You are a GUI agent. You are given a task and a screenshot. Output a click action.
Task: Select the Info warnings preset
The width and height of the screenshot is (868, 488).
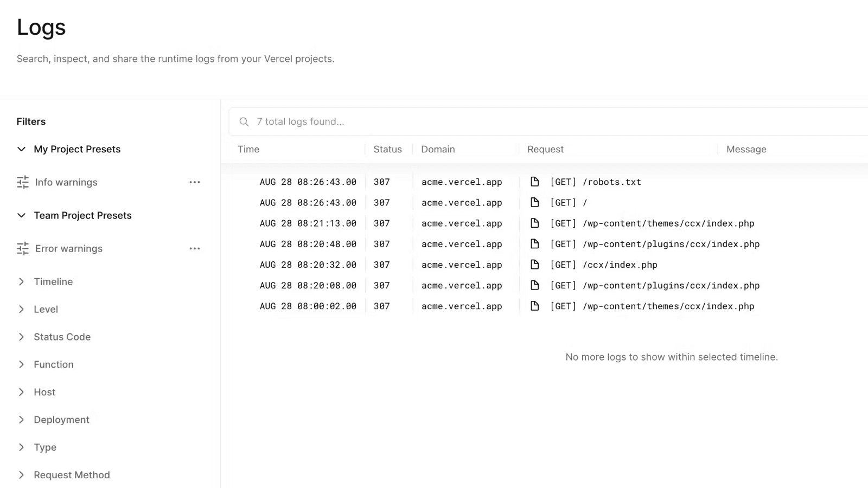(x=66, y=182)
